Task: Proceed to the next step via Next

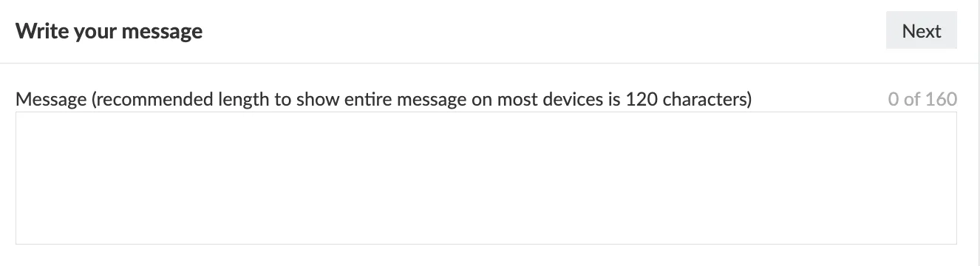Action: pos(922,31)
